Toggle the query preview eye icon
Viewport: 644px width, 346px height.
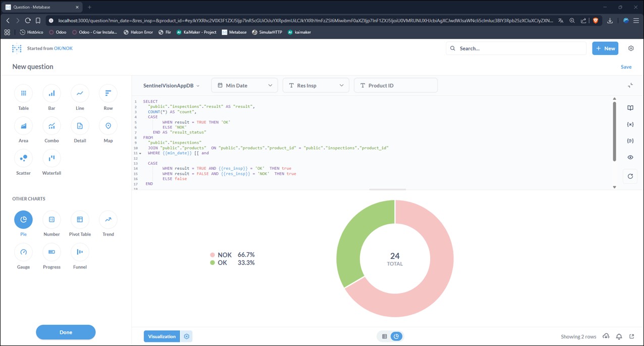tap(630, 157)
